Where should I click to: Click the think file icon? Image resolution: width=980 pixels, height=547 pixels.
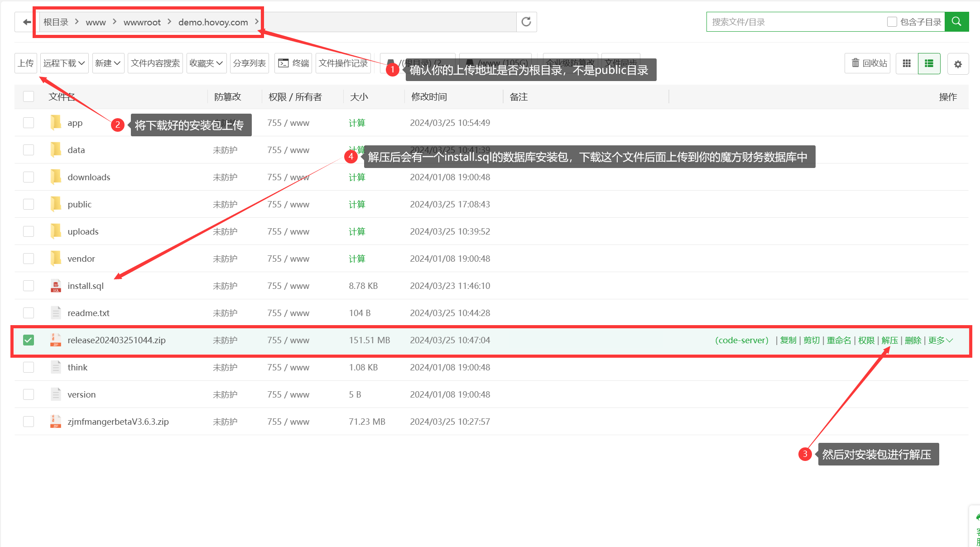click(56, 367)
